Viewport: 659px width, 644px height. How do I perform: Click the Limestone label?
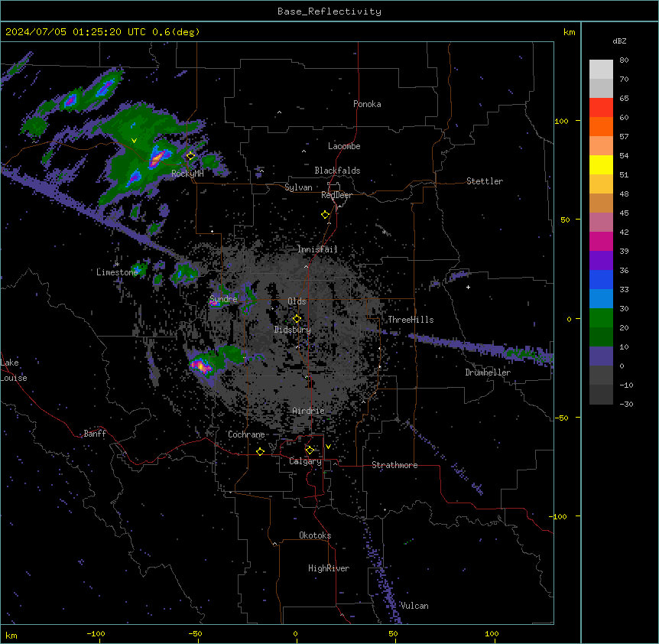[117, 272]
